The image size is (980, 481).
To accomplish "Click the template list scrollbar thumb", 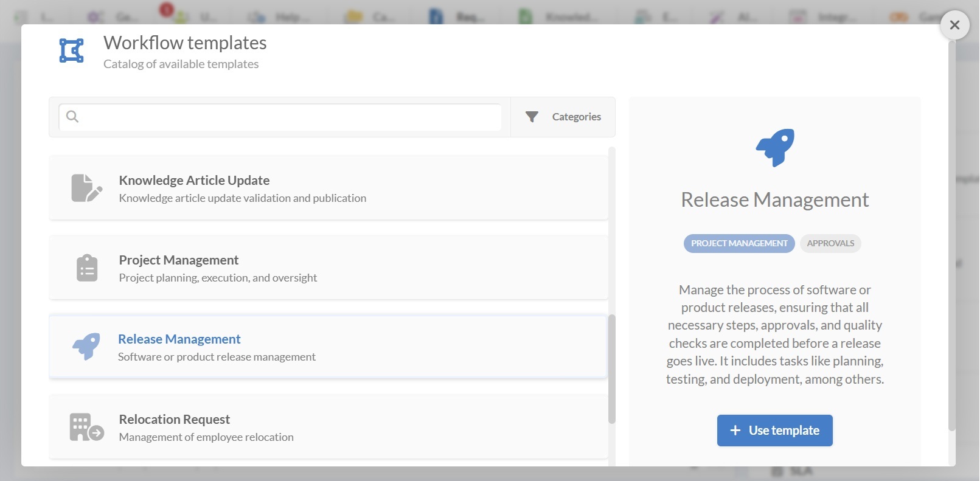I will 612,369.
